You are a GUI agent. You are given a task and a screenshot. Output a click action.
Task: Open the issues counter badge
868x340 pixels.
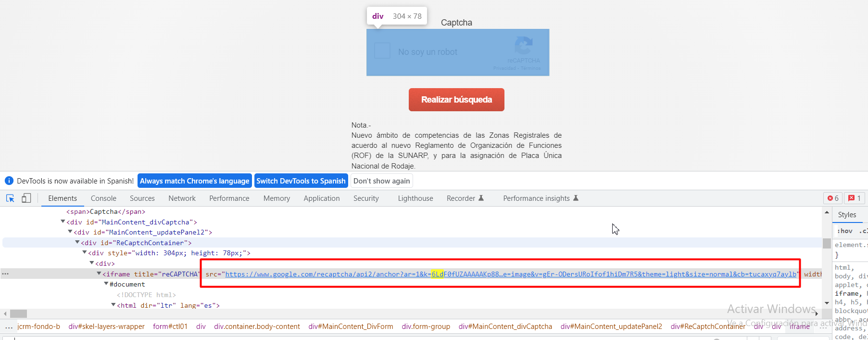[x=855, y=198]
